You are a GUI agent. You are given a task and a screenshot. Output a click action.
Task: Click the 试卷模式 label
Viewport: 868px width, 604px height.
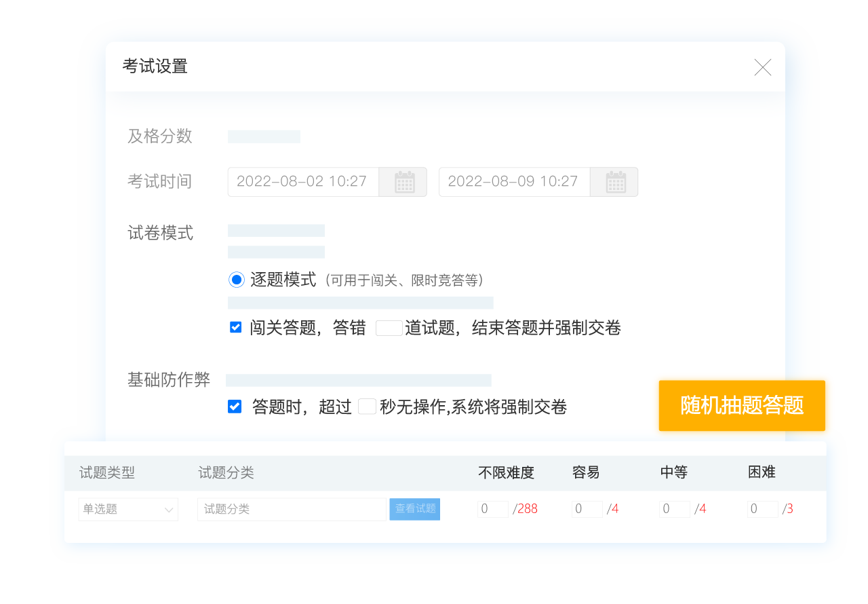click(161, 233)
